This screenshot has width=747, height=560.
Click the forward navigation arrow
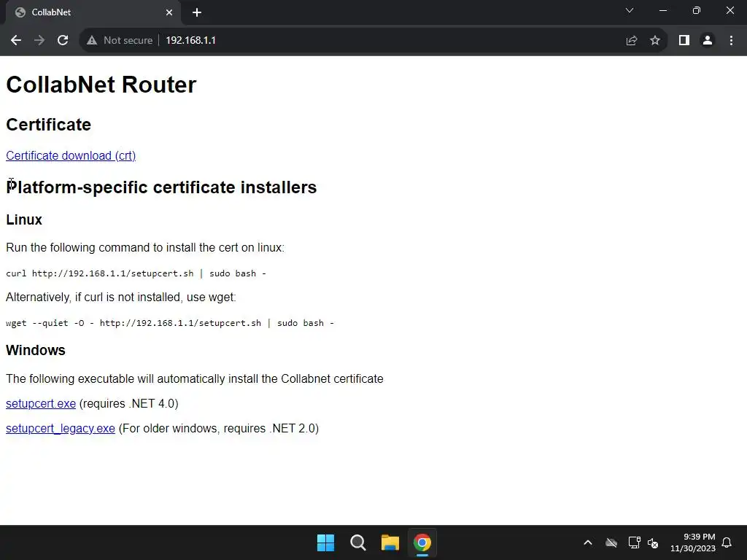(39, 41)
